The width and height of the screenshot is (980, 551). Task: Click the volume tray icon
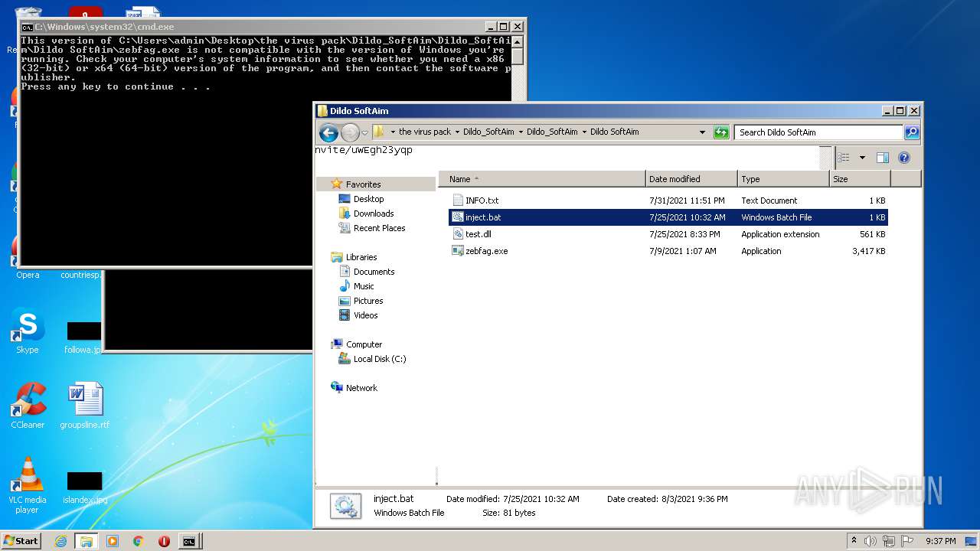point(871,540)
